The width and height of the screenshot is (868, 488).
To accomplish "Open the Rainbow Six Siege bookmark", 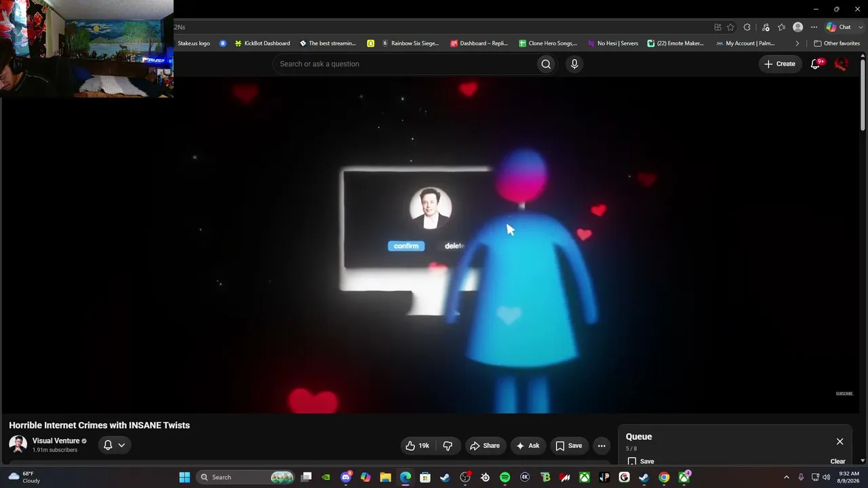I will pos(410,43).
